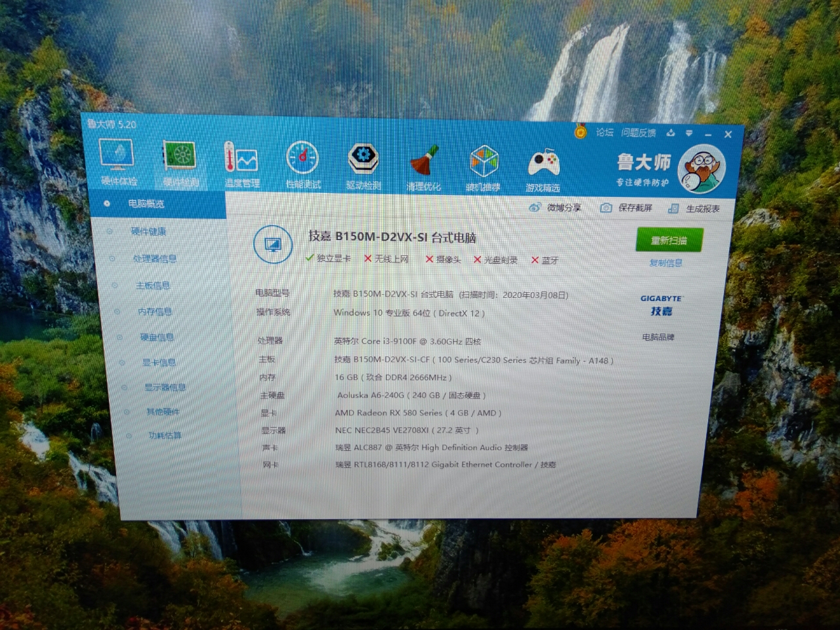Click the 电脑品牌 label under logo
Screen dimensions: 840x630
point(658,337)
